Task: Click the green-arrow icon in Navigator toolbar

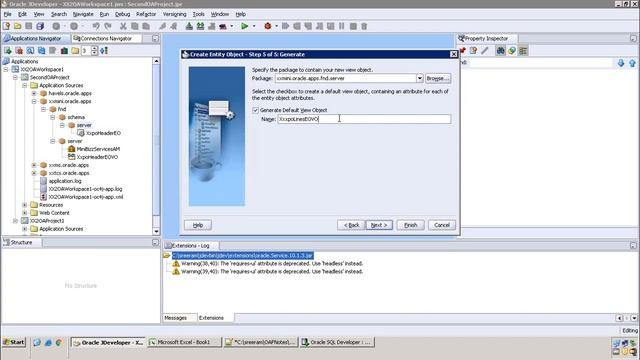Action: pyautogui.click(x=8, y=51)
